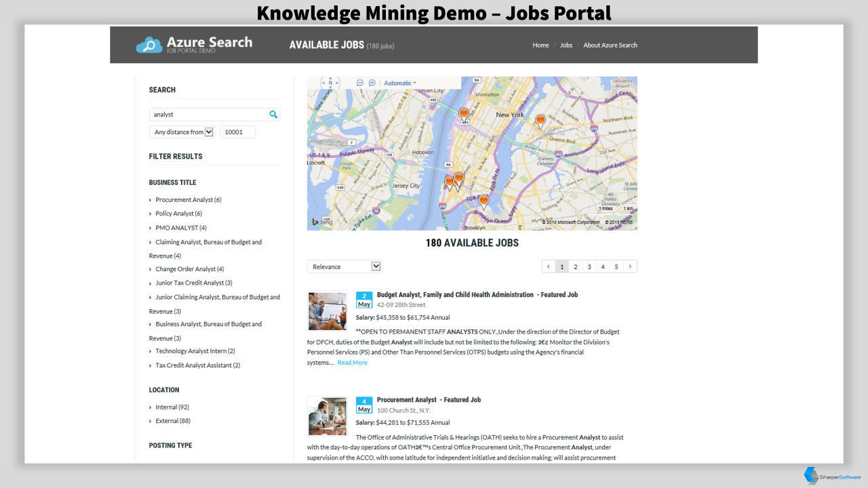This screenshot has height=488, width=868.
Task: Filter by Claiming Analyst, Bureau of Budget
Action: (205, 249)
